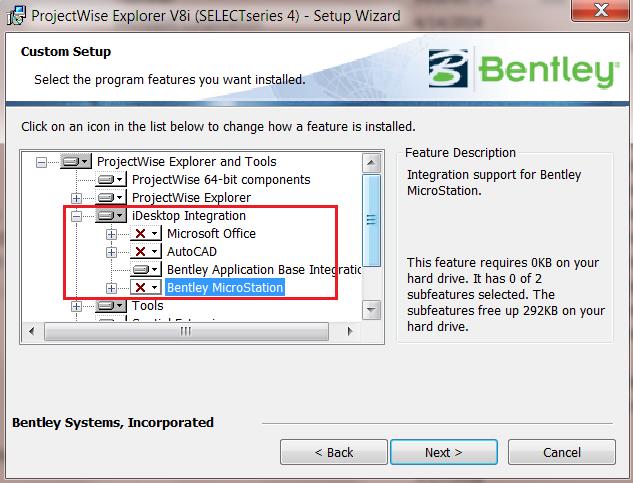Image resolution: width=633 pixels, height=483 pixels.
Task: Click red X icon next to Bentley MicroStation
Action: click(x=146, y=288)
